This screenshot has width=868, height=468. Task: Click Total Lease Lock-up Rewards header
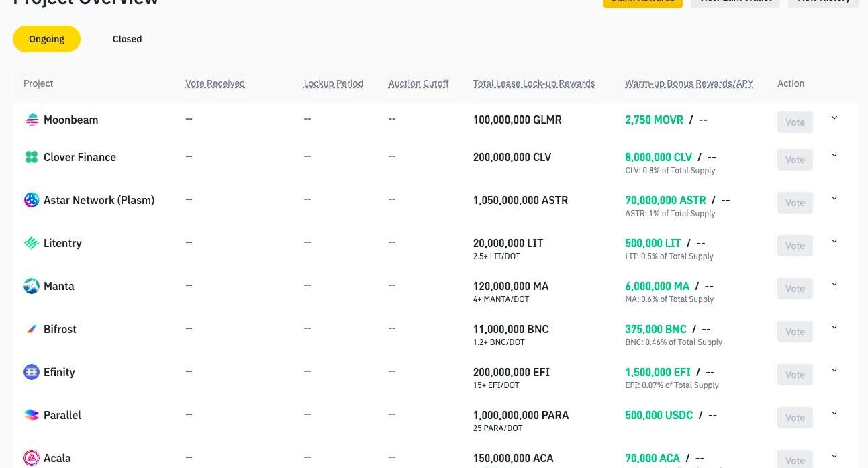point(534,83)
